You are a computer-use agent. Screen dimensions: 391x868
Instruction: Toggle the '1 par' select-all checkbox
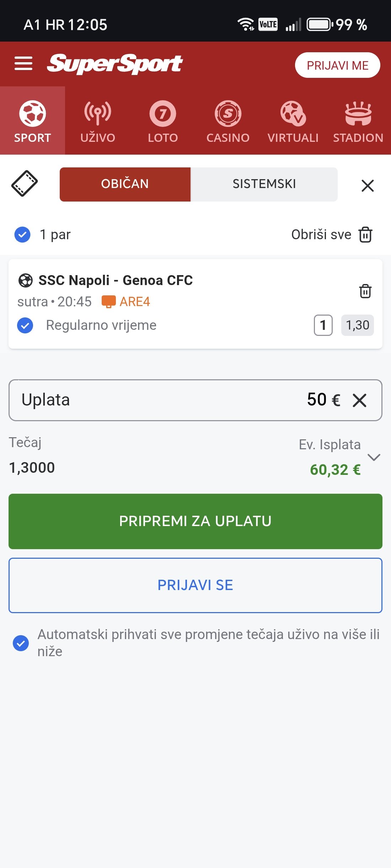(x=22, y=235)
